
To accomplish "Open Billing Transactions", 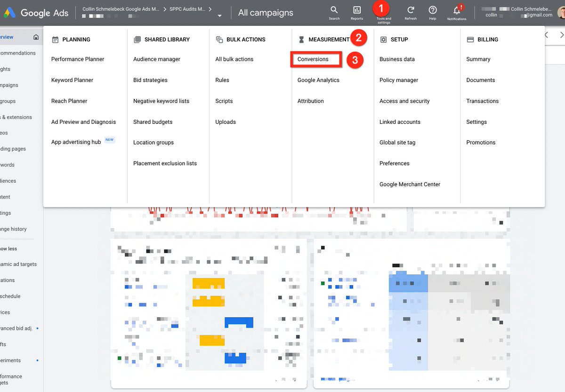I will (483, 101).
